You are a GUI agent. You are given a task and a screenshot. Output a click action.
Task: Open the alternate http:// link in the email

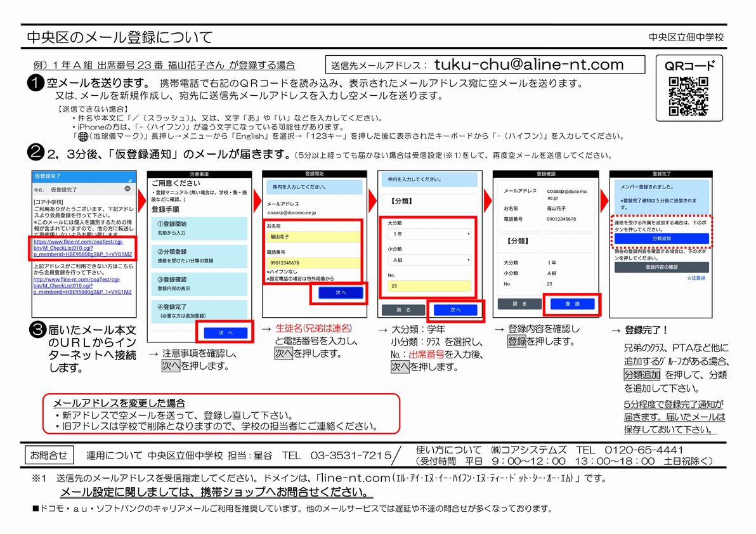click(83, 285)
